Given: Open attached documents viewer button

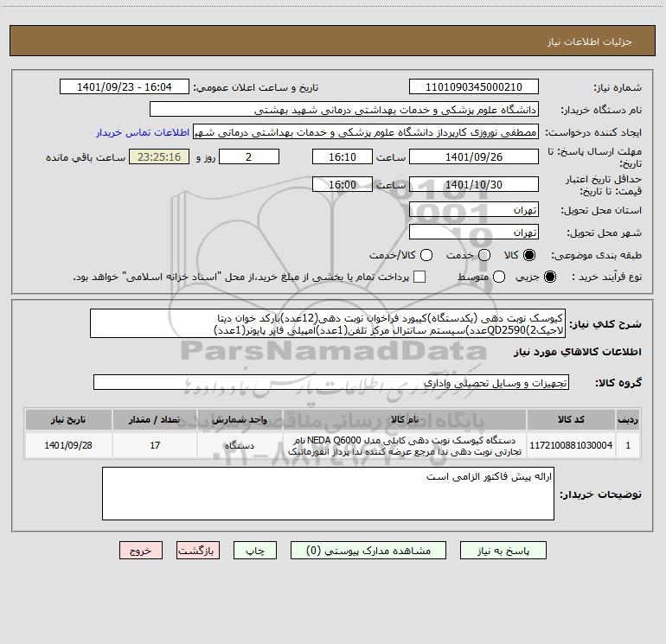Looking at the screenshot, I should coord(368,551).
